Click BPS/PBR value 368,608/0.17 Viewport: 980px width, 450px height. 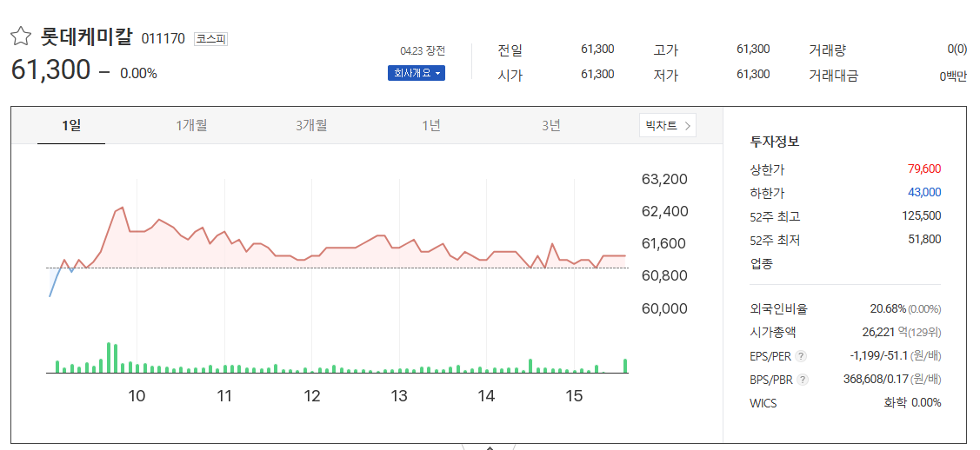(877, 379)
